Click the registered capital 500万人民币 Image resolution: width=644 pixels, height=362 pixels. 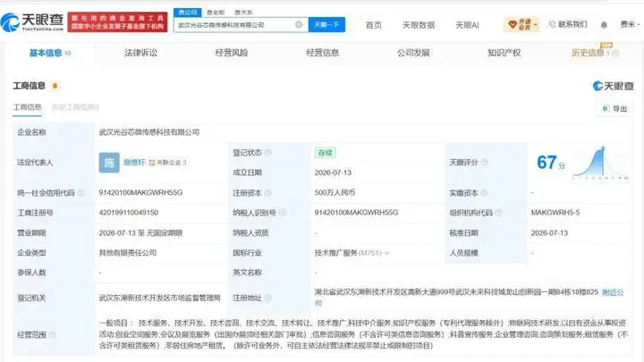(x=335, y=192)
